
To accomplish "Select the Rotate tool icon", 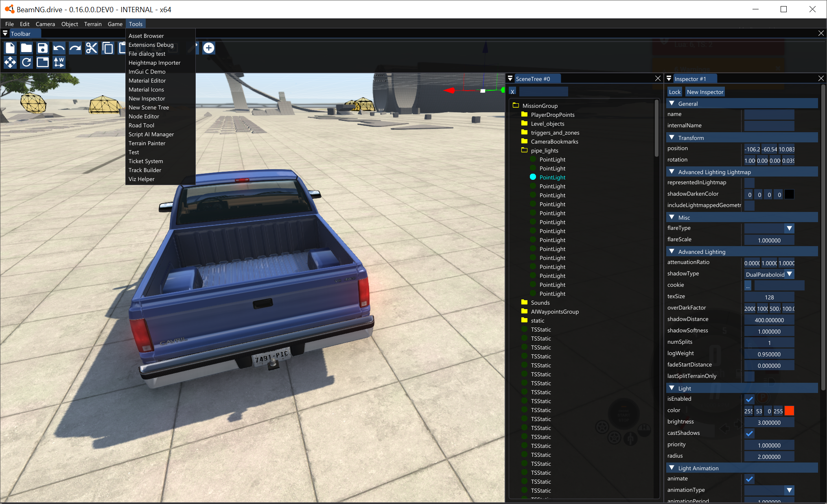I will tap(26, 62).
